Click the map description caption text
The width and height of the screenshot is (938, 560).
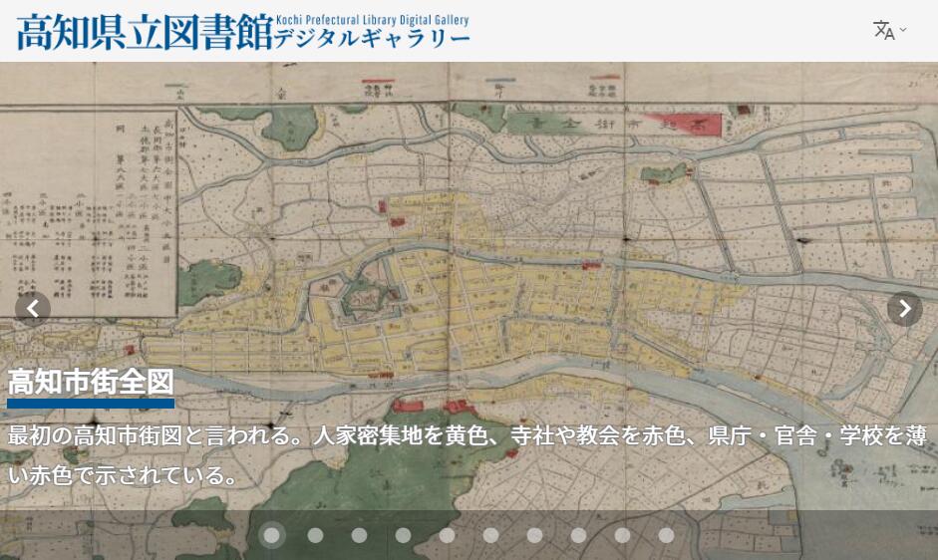(467, 454)
